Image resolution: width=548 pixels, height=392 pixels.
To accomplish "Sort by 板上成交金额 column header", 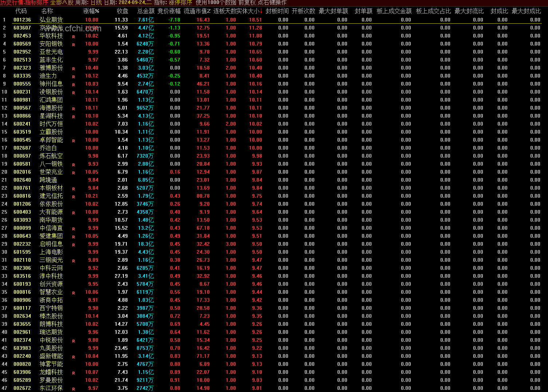I will pos(394,11).
